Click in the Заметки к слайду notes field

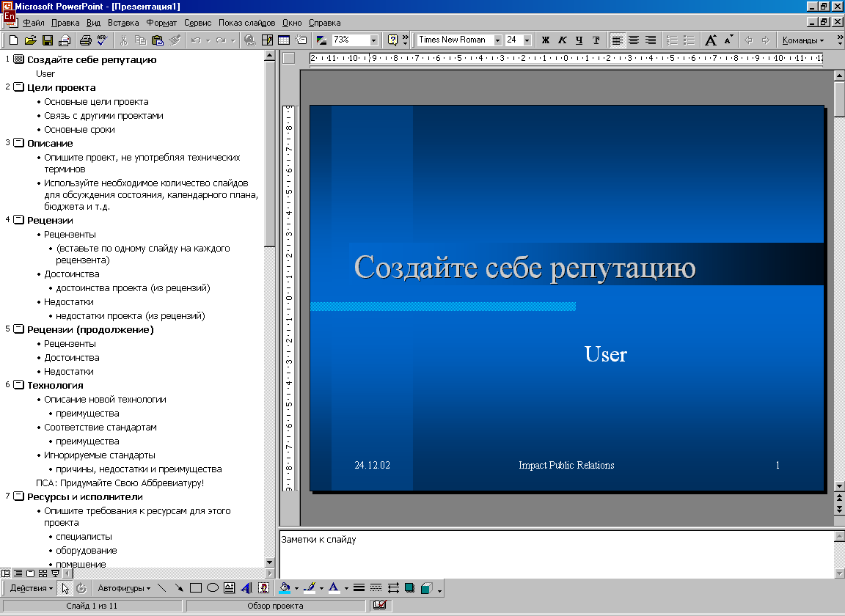[x=556, y=554]
